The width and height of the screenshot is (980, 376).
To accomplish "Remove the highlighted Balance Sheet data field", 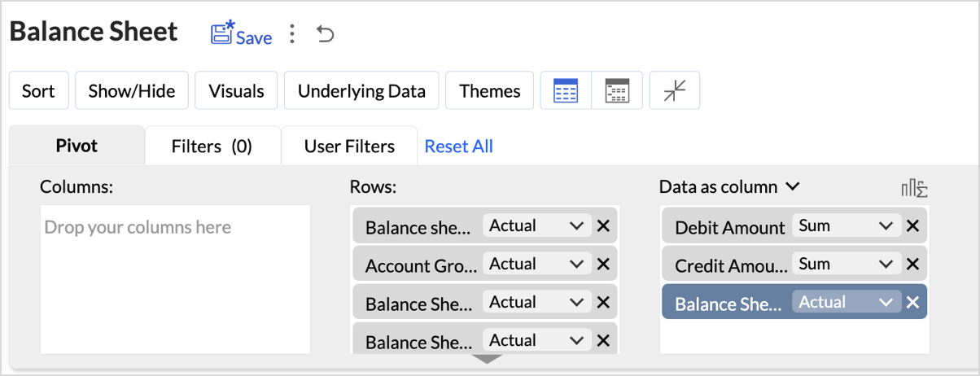I will [912, 302].
